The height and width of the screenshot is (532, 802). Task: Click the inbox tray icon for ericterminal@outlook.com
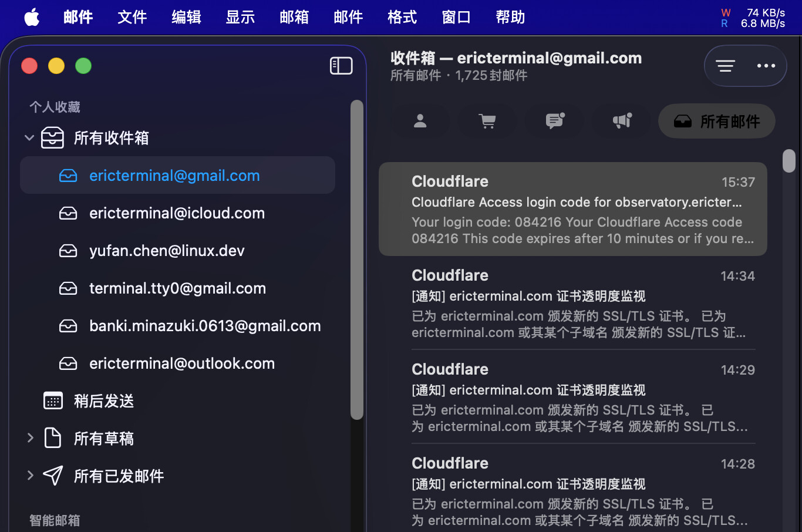tap(68, 363)
